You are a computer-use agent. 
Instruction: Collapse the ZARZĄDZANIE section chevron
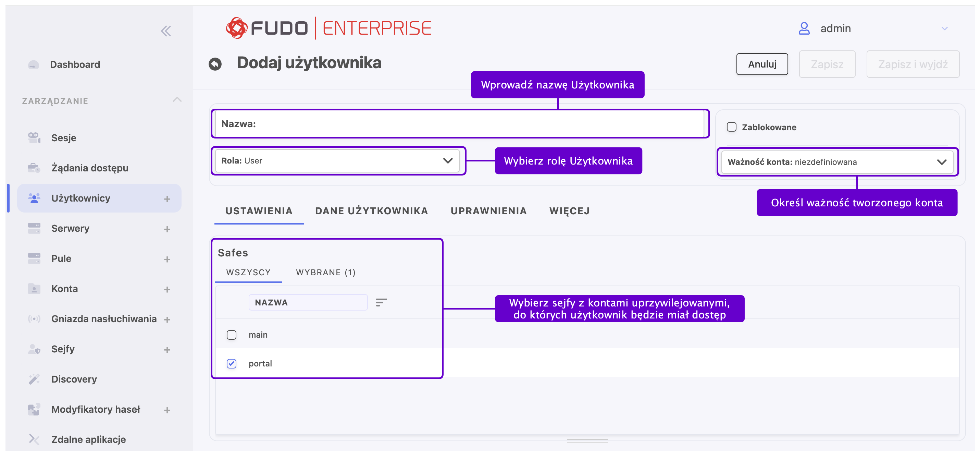tap(177, 100)
